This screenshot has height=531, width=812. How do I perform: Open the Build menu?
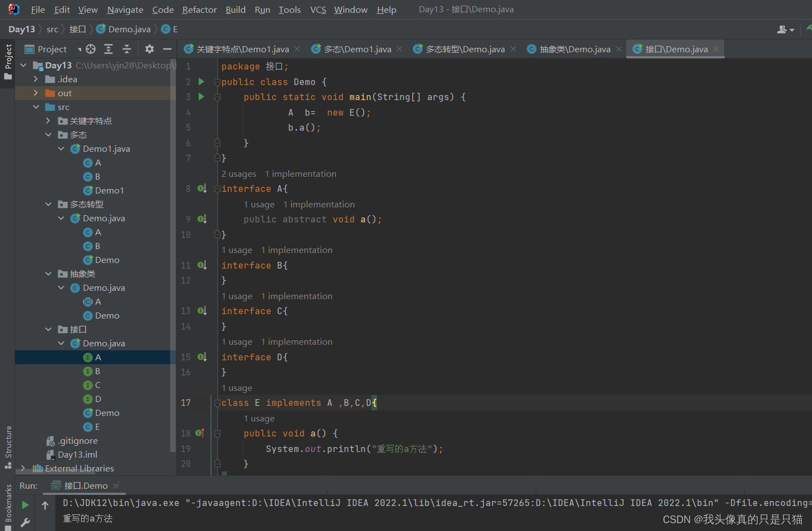(x=235, y=9)
